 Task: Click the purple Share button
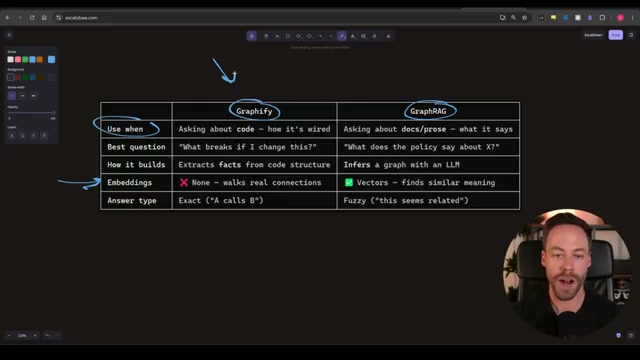click(x=616, y=35)
